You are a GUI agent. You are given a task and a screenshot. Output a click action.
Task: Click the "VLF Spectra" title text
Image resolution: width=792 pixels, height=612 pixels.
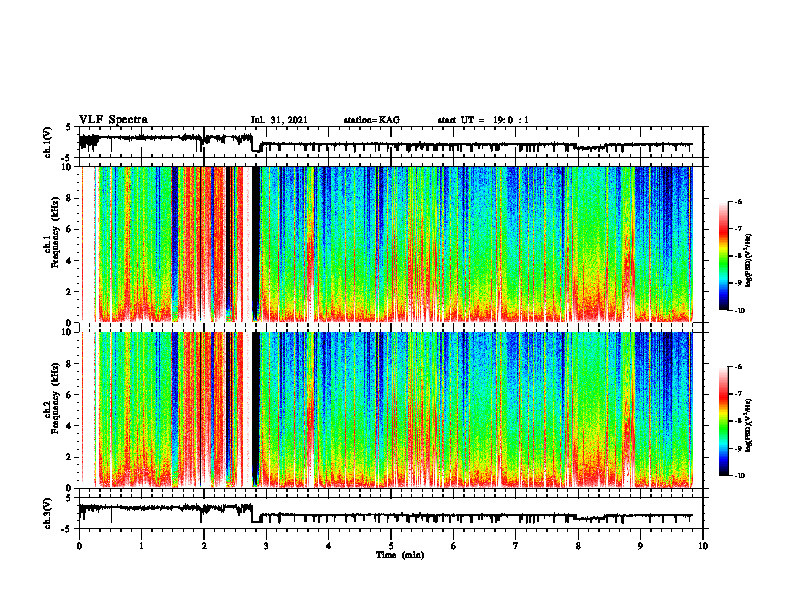113,120
